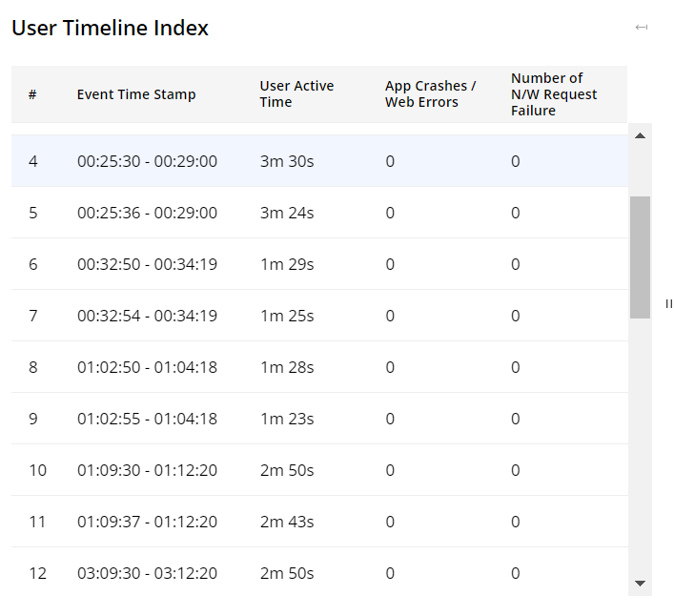This screenshot has width=674, height=616.
Task: Sort by Event Time Stamp column header
Action: tap(136, 94)
